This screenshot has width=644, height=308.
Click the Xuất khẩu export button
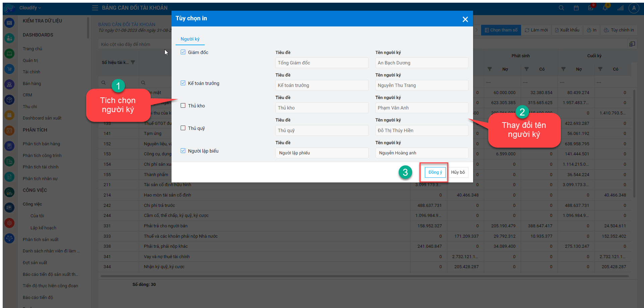(567, 30)
